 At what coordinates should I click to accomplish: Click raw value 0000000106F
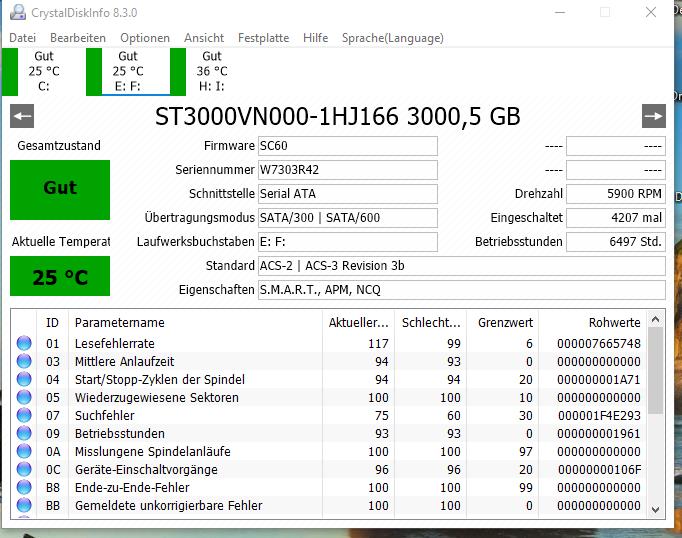coord(599,469)
